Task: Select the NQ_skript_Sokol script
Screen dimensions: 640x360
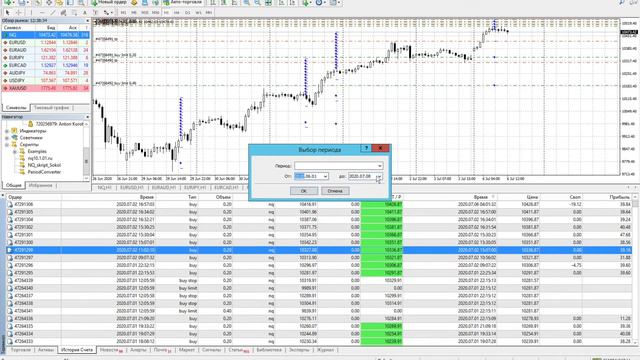Action: point(44,165)
